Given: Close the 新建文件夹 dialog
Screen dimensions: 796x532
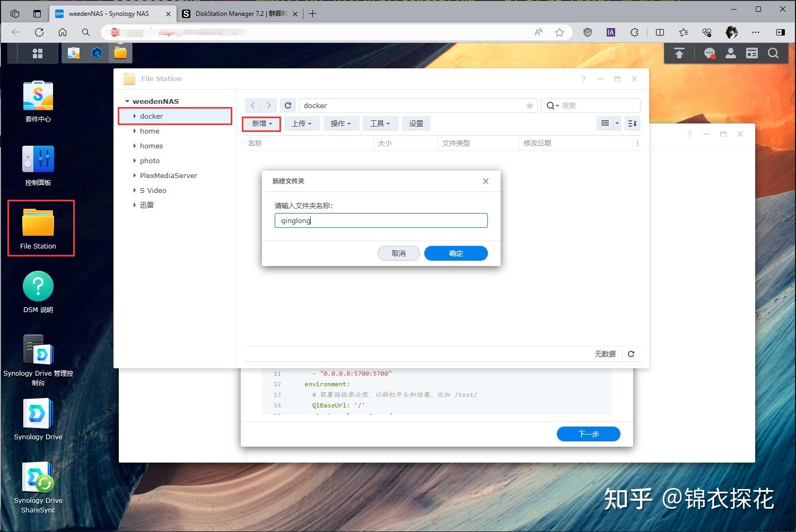Looking at the screenshot, I should point(486,181).
